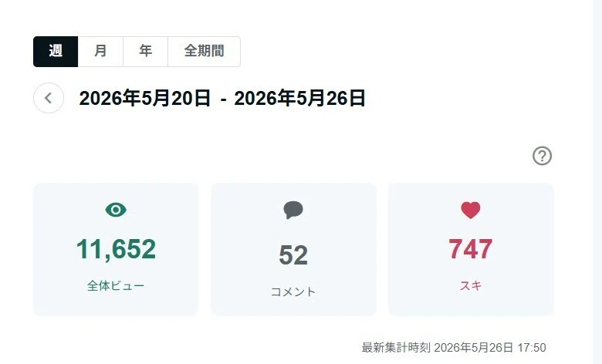Switch to the 月 monthly tab

[x=100, y=52]
